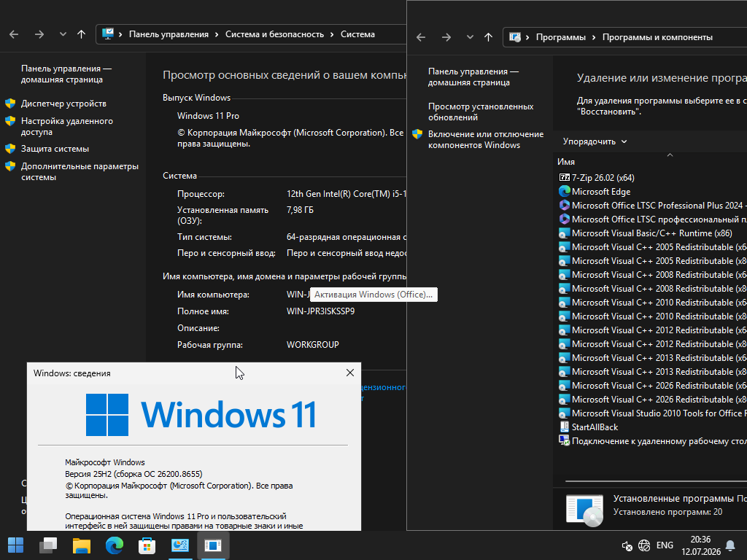Go back in the System window

tap(14, 34)
